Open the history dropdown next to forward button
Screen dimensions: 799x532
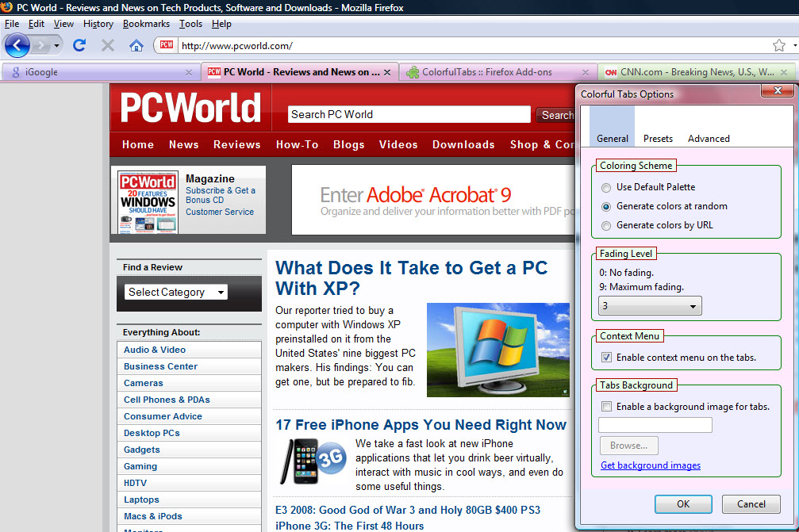click(57, 46)
